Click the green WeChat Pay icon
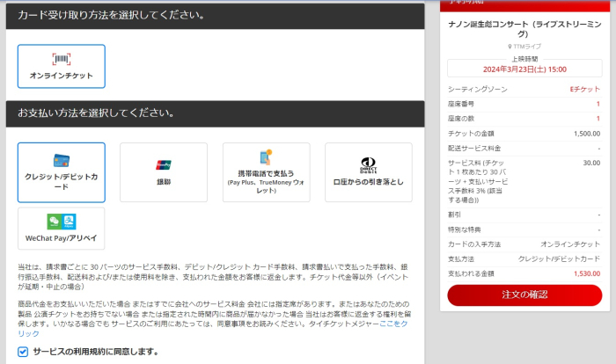Screen dimensions: 616x364 coord(53,222)
